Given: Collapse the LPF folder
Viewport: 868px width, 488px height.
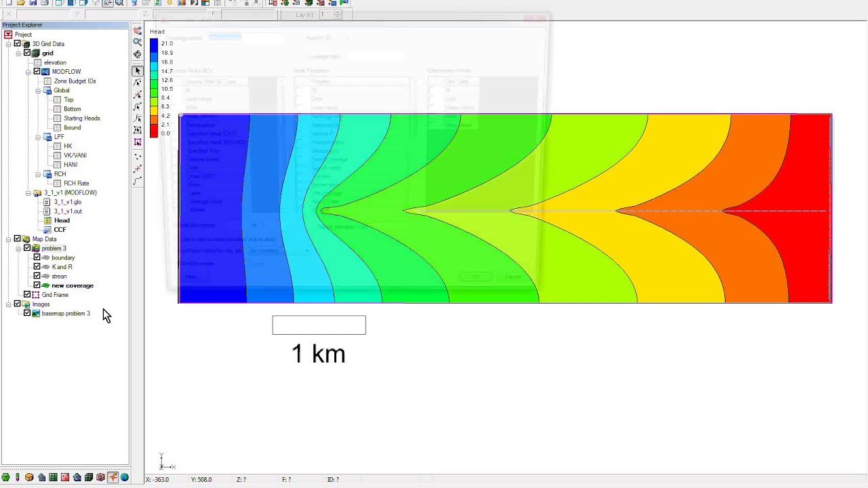Looking at the screenshot, I should [39, 137].
